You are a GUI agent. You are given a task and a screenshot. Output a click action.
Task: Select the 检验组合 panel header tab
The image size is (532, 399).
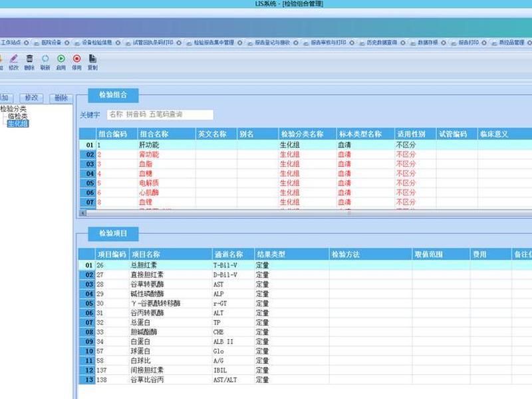pos(113,95)
